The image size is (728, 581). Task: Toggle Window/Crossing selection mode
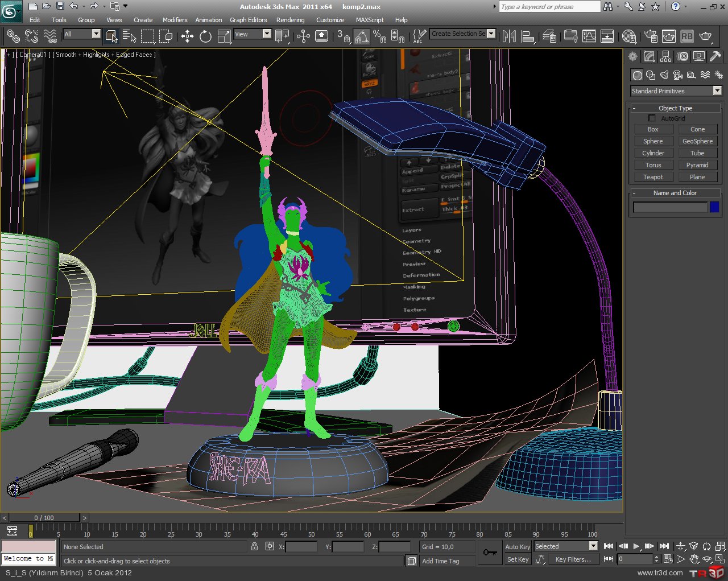166,36
